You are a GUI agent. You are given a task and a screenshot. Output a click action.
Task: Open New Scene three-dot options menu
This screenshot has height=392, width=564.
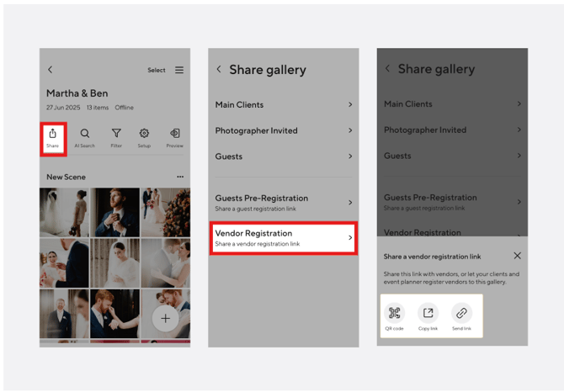[180, 177]
